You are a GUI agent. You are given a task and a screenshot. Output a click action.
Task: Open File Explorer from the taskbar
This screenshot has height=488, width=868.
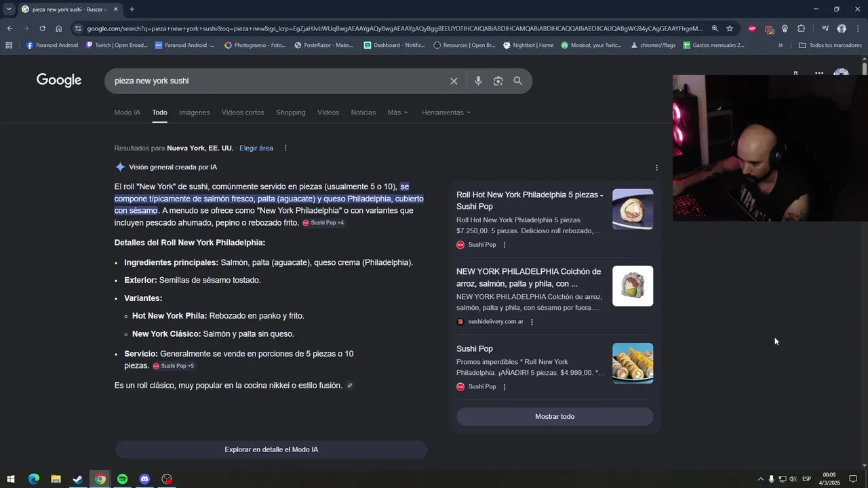pyautogui.click(x=56, y=479)
